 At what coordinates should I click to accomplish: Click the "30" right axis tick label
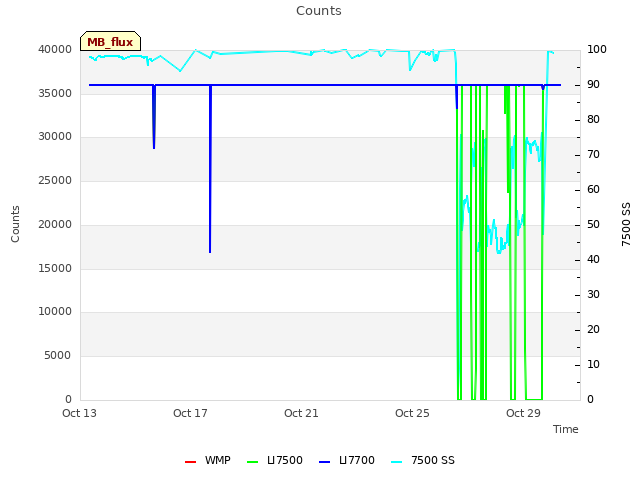pos(593,295)
